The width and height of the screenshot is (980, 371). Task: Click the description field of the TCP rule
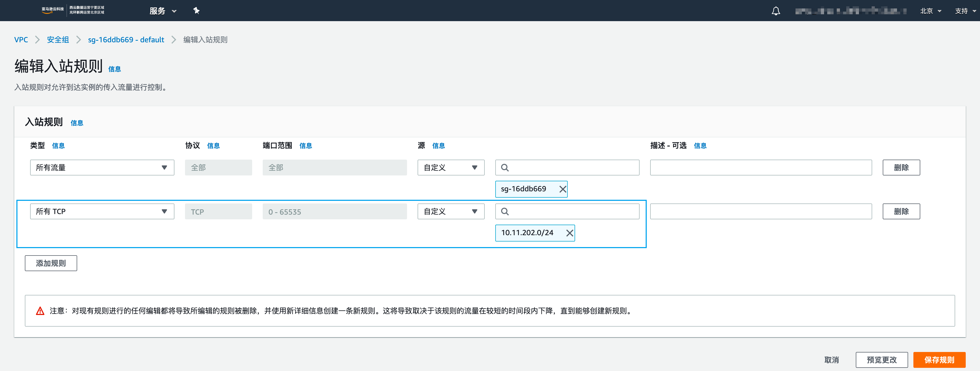tap(761, 211)
